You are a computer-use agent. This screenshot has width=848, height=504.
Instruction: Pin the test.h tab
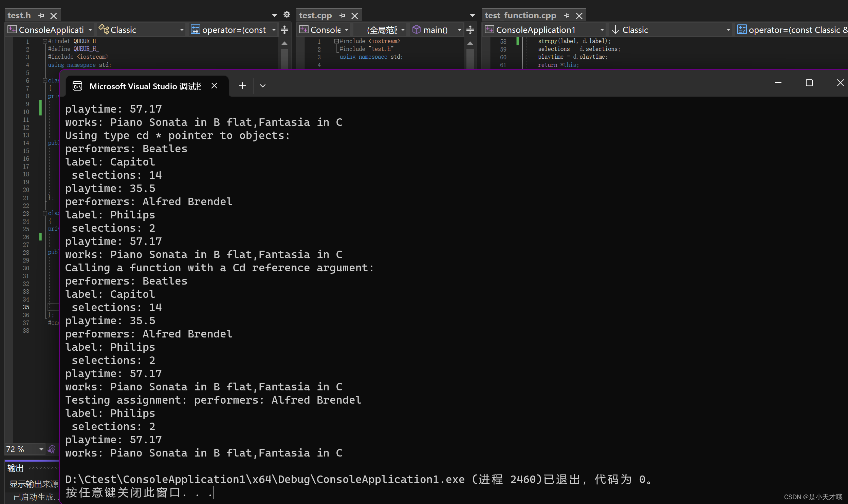[x=41, y=15]
